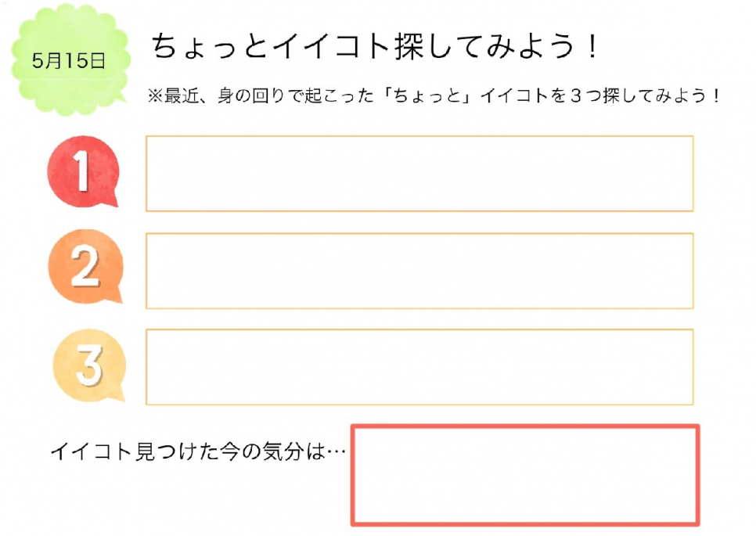756x536 pixels.
Task: Click the green cloud-shaped date badge
Action: pyautogui.click(x=70, y=59)
